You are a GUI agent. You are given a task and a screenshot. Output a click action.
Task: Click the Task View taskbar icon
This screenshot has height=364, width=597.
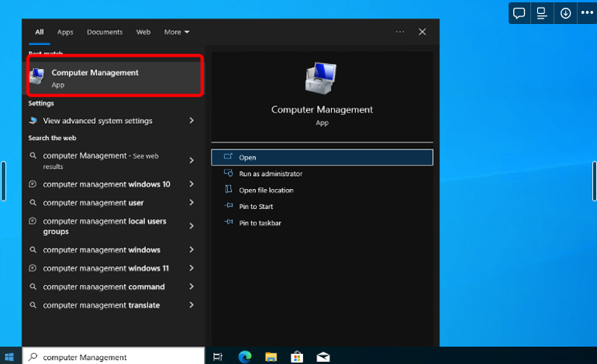[219, 357]
